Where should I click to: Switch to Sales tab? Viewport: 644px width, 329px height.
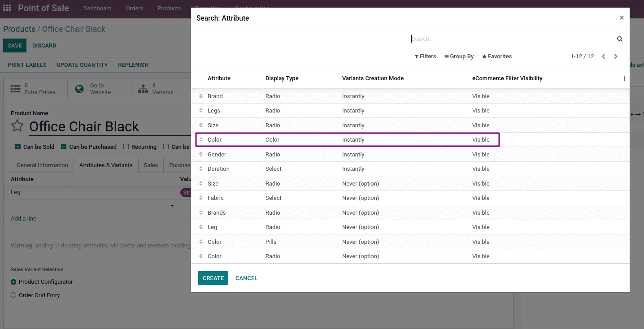click(151, 165)
